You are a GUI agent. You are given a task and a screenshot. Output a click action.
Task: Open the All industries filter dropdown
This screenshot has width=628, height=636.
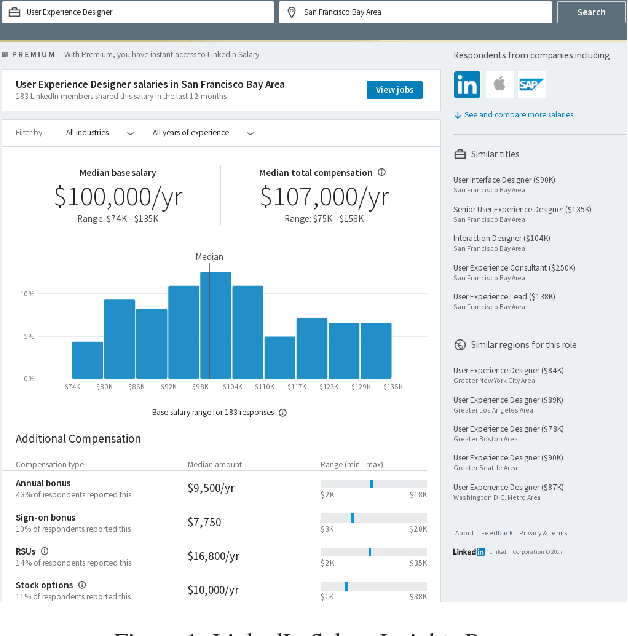pos(99,132)
